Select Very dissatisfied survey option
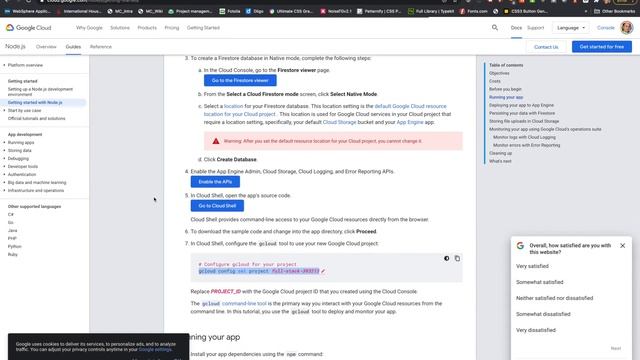 [x=536, y=330]
